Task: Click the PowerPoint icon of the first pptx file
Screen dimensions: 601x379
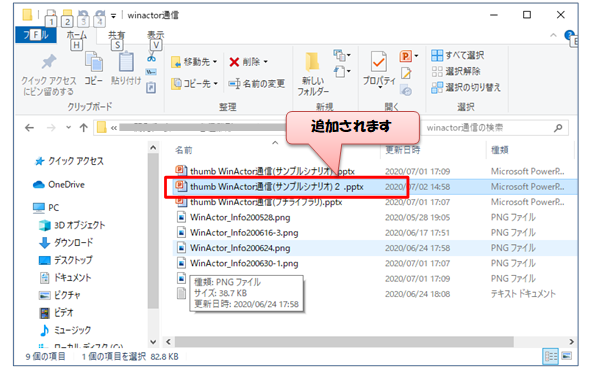Action: tap(181, 170)
